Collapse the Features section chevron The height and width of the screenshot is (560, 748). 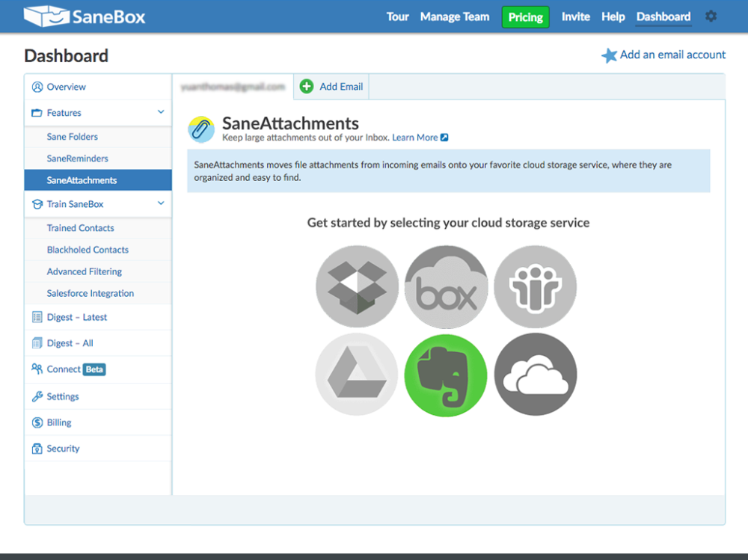point(160,112)
